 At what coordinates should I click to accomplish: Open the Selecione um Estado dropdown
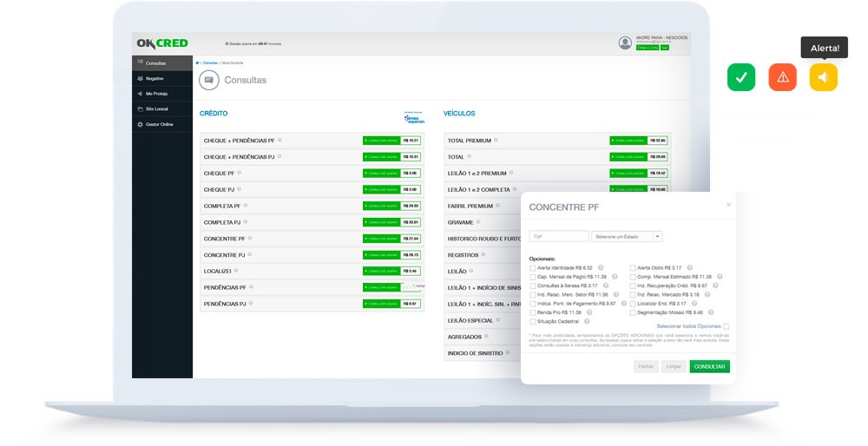pos(627,236)
